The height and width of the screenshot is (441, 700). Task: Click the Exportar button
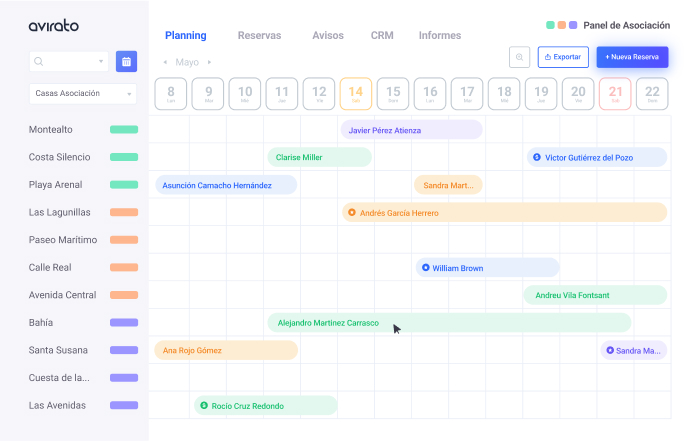tap(562, 57)
